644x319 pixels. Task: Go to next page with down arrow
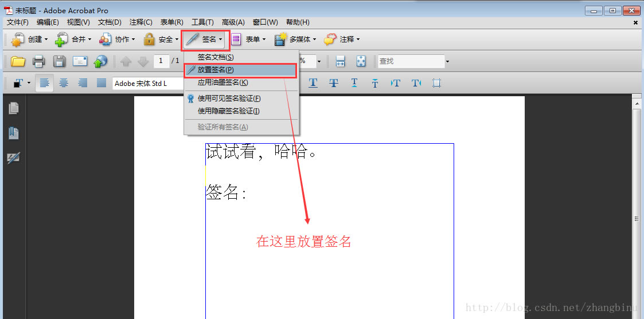click(x=143, y=61)
